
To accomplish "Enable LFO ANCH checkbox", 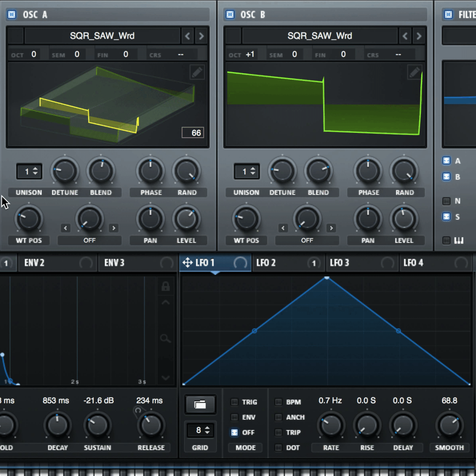I will point(278,417).
